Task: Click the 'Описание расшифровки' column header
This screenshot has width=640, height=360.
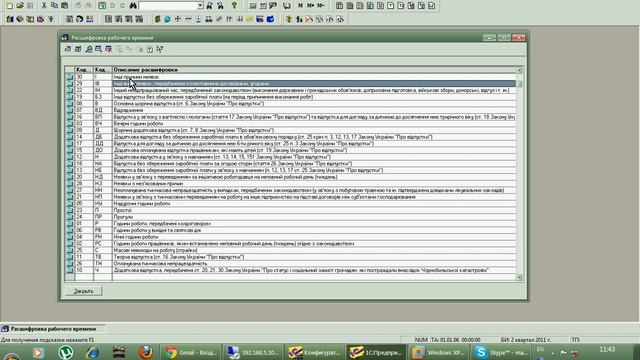Action: (314, 70)
